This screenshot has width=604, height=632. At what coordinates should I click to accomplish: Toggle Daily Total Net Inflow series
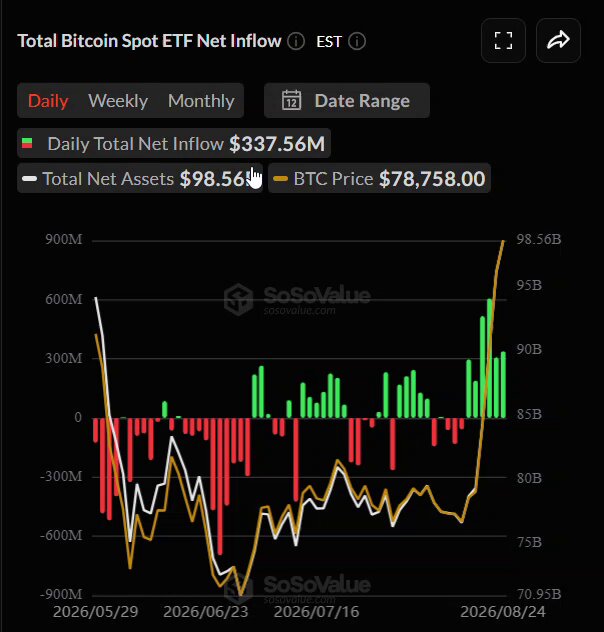click(174, 143)
